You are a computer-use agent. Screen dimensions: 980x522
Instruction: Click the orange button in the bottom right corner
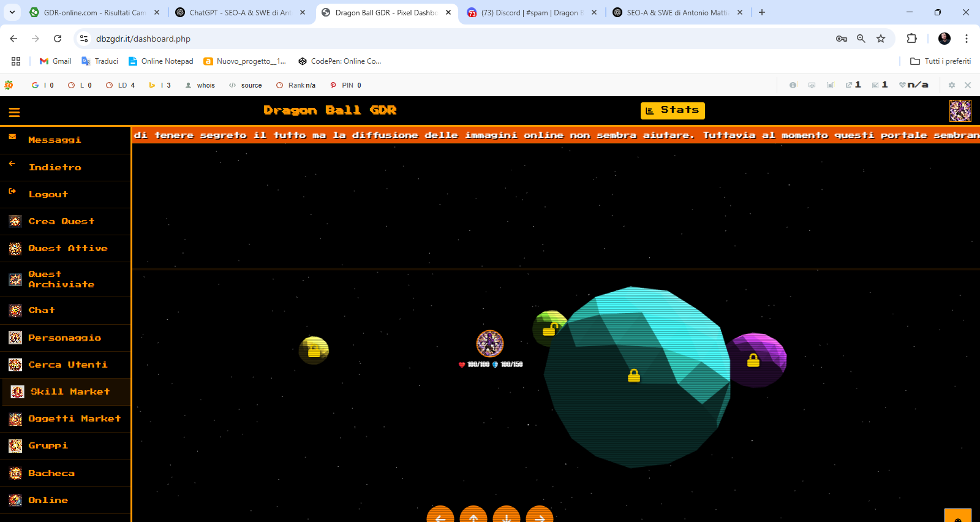coord(958,515)
